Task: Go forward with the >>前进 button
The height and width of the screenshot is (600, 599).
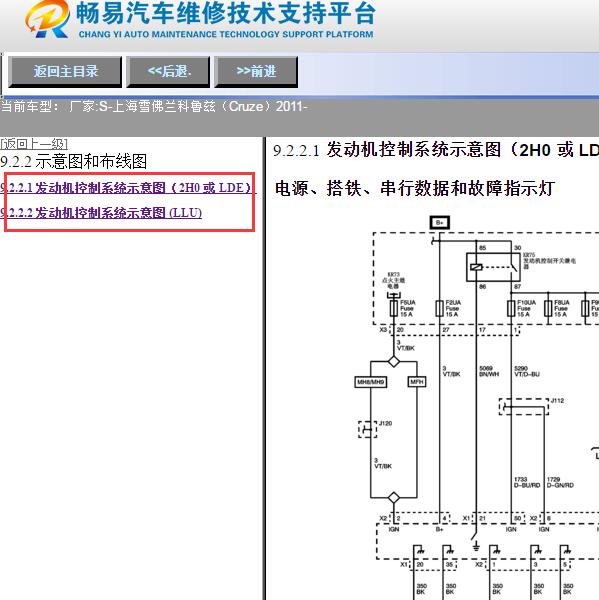Action: pos(256,72)
